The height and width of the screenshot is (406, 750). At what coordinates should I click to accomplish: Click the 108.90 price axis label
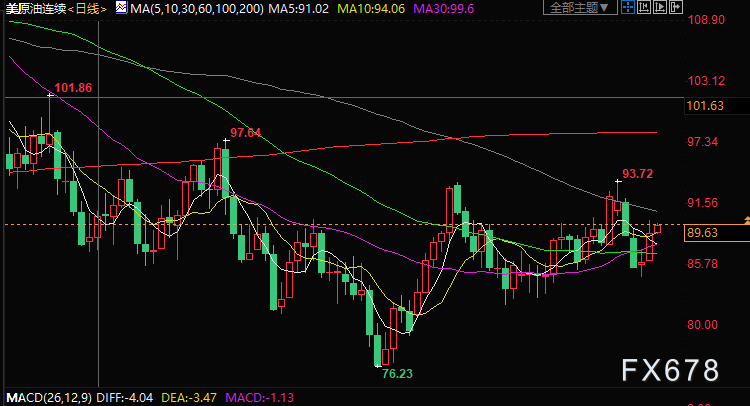[x=706, y=20]
